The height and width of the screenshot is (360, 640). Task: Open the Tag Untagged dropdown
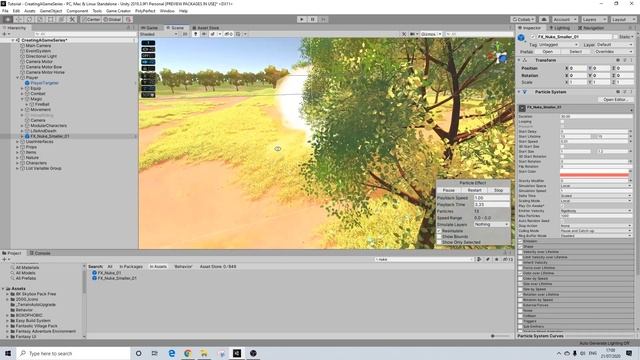pyautogui.click(x=558, y=44)
